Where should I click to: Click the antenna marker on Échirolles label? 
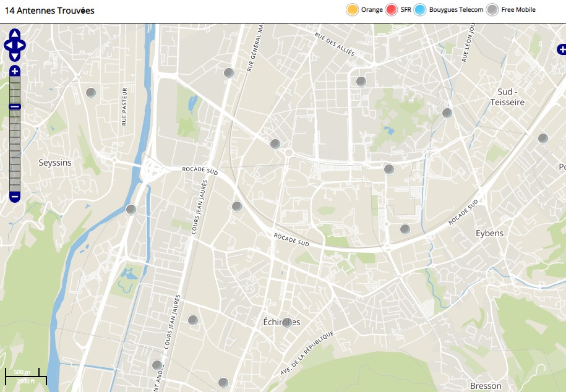click(x=286, y=322)
